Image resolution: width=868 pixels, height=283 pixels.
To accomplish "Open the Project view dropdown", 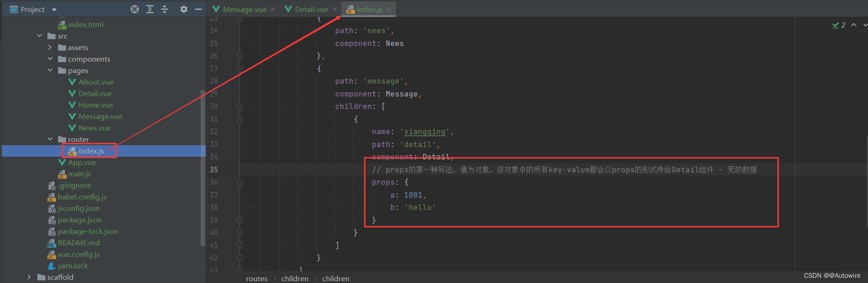I will tap(54, 10).
